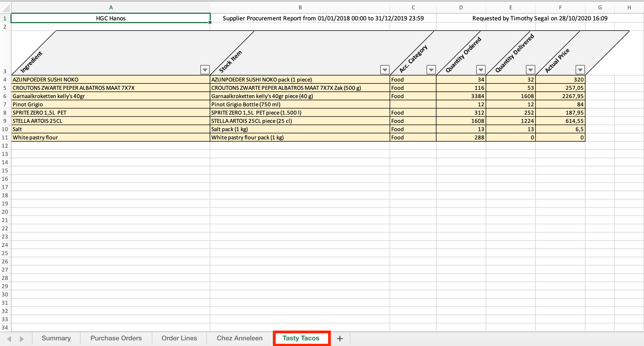Image resolution: width=644 pixels, height=346 pixels.
Task: Open the Actual Price filter dropdown
Action: pyautogui.click(x=580, y=70)
